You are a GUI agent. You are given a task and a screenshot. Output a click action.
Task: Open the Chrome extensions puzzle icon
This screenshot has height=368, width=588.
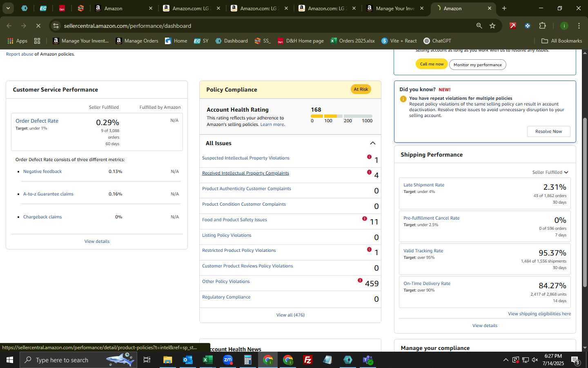click(542, 26)
